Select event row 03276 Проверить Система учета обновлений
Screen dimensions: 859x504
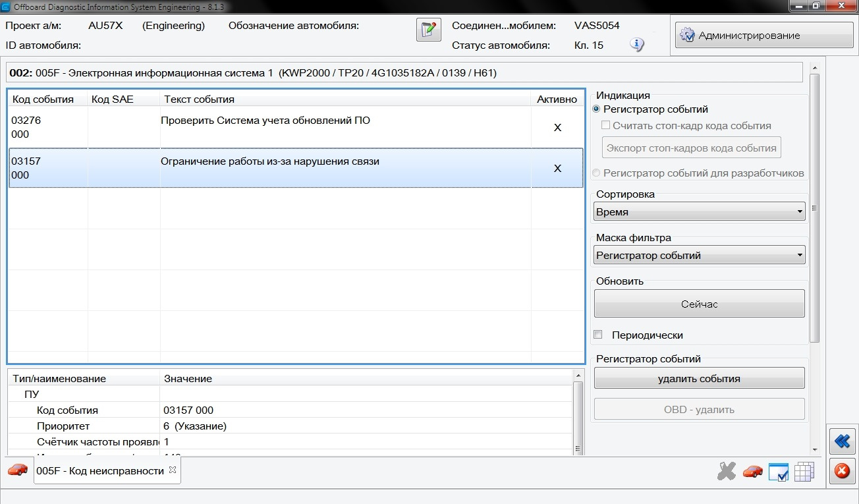pos(296,127)
